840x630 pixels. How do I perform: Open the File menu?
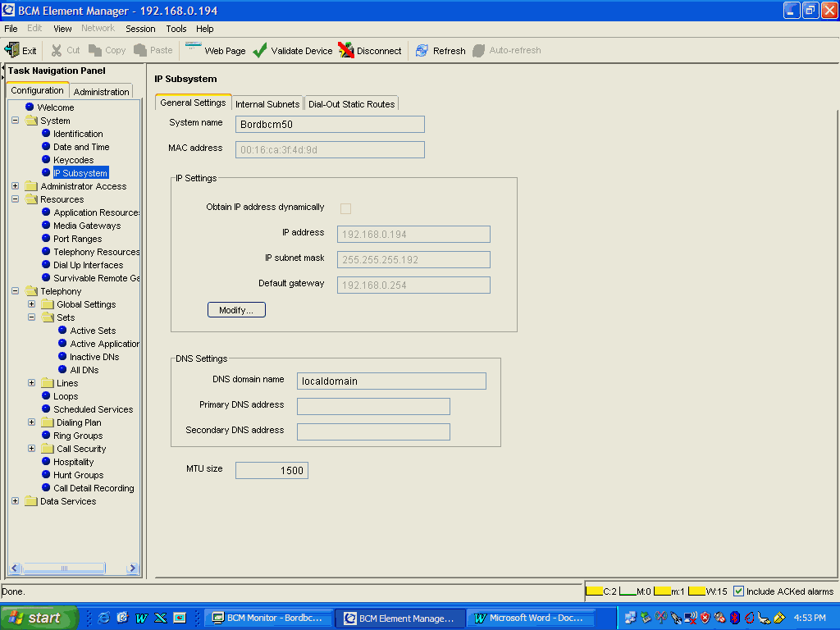coord(11,29)
